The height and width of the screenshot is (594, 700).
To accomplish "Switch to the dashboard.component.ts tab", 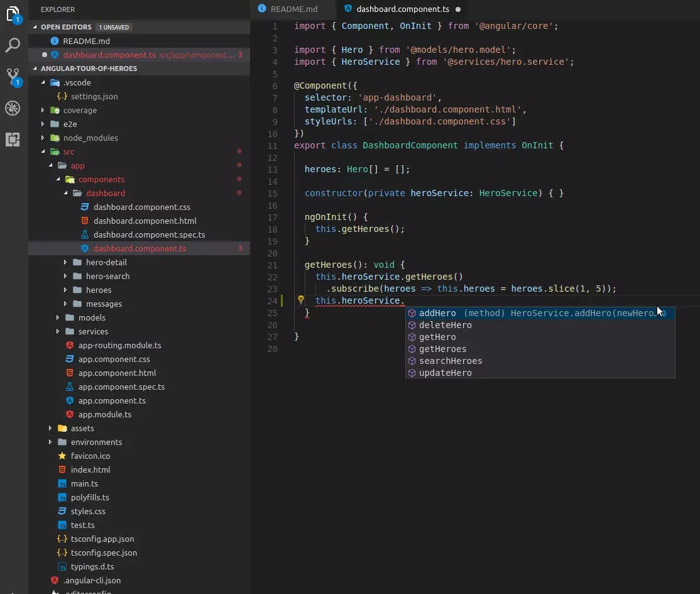I will click(x=403, y=9).
